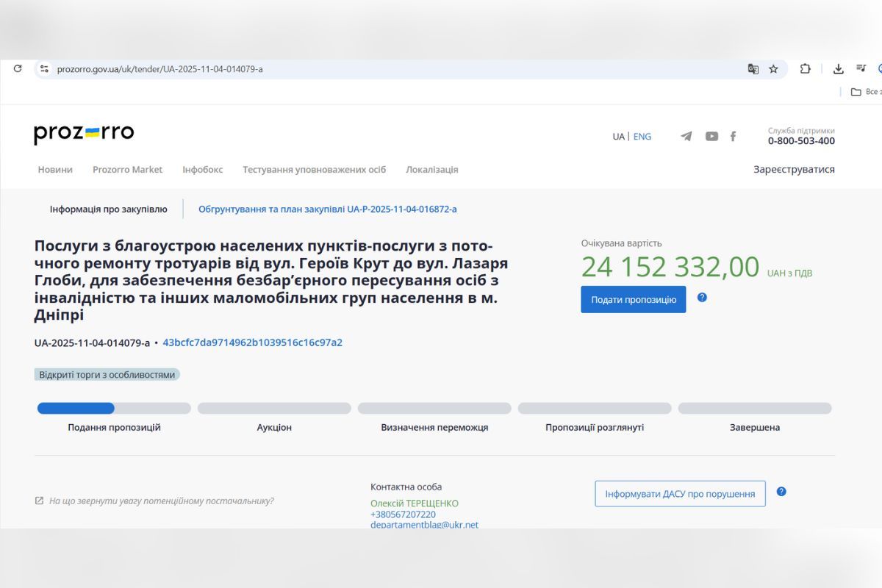Click the help icon near Інформувати ДАСУ
Screen dimensions: 882x588
(x=781, y=492)
